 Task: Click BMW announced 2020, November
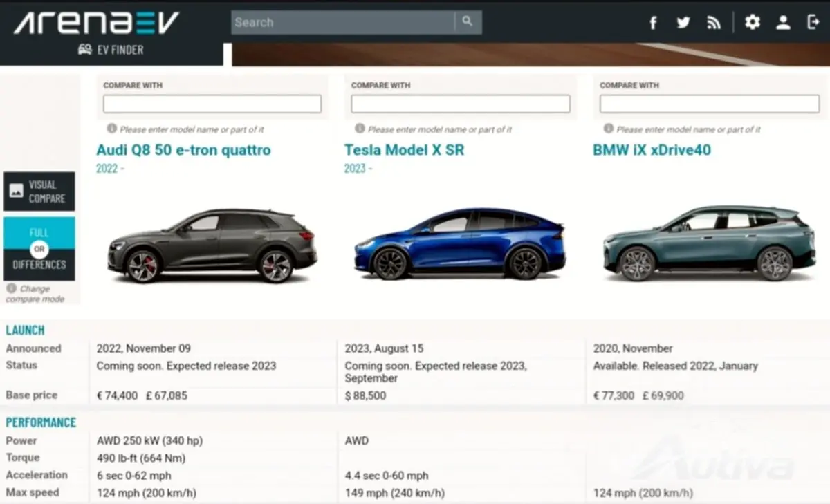633,348
